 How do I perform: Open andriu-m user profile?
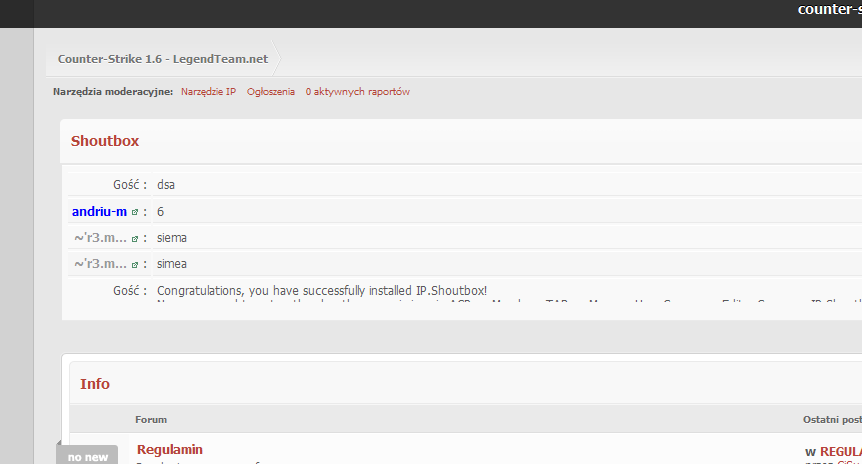(99, 212)
